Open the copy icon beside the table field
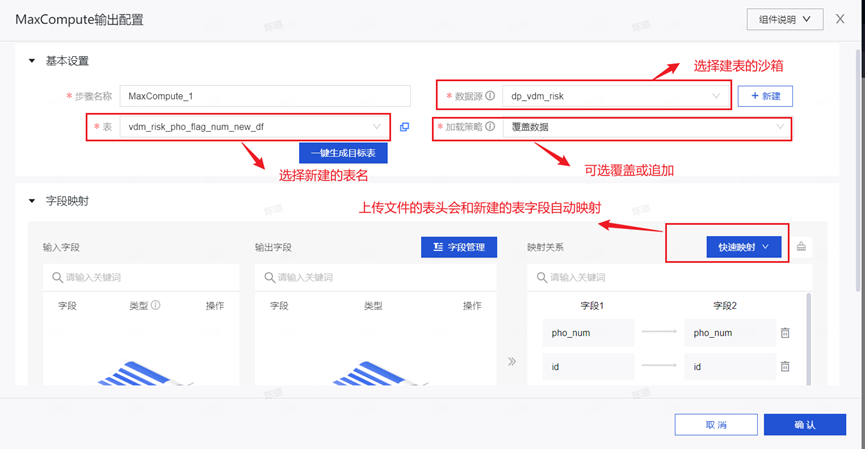 point(404,127)
